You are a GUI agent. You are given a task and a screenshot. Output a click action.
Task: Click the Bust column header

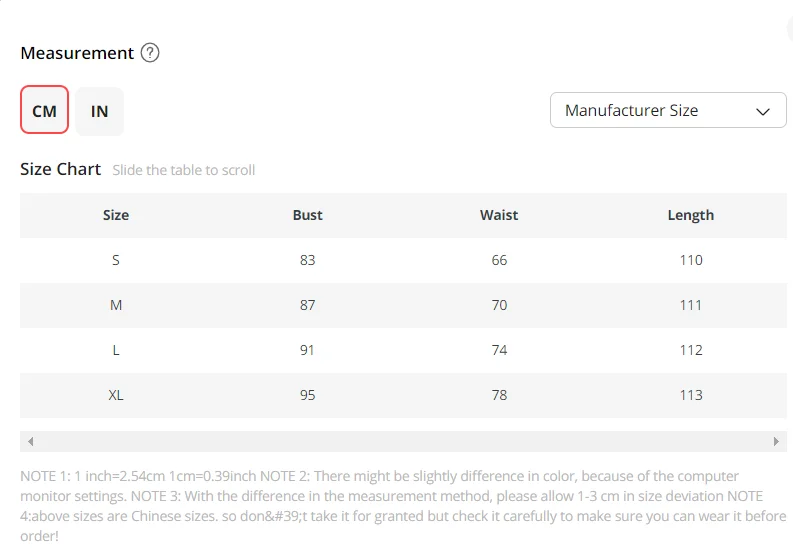pyautogui.click(x=307, y=215)
